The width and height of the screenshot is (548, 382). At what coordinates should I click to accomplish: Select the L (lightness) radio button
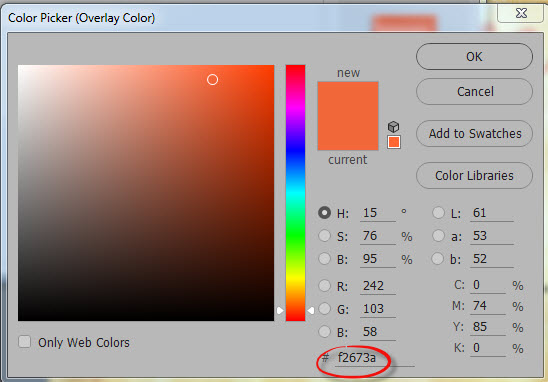438,212
